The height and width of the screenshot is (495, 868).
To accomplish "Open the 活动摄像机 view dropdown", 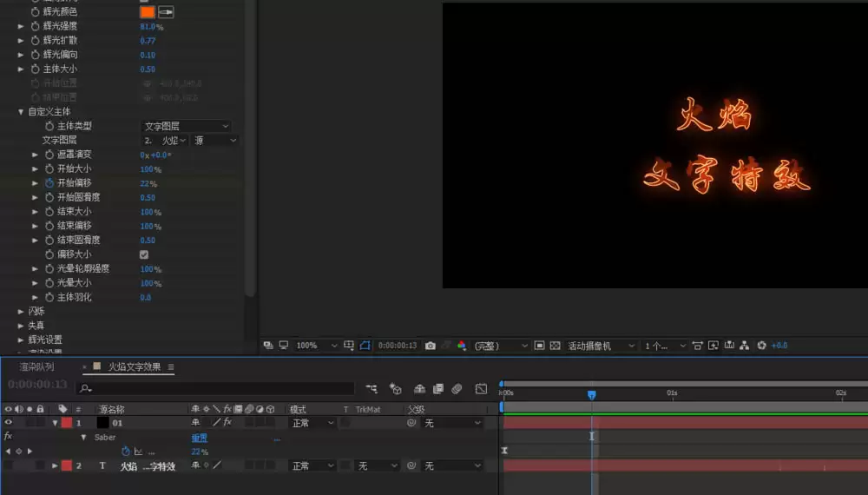I will click(x=601, y=346).
